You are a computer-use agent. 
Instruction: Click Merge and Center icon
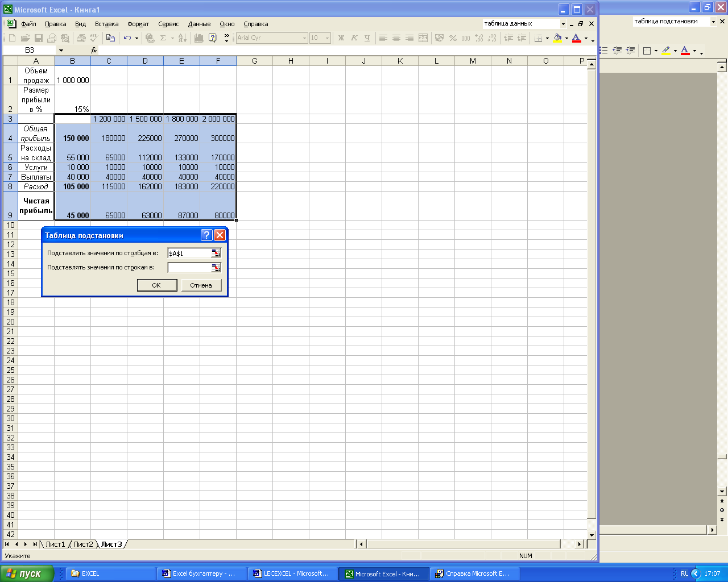423,38
